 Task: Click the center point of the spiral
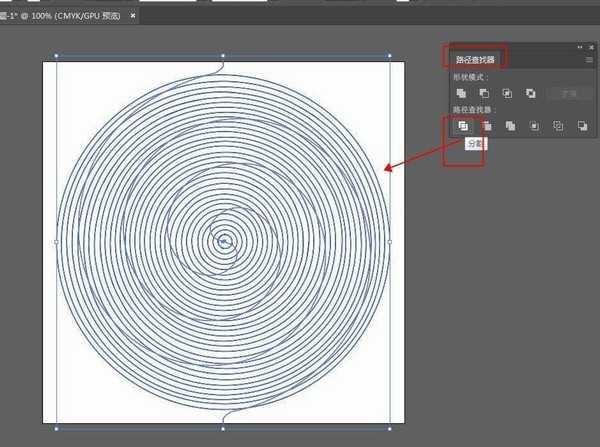(224, 241)
